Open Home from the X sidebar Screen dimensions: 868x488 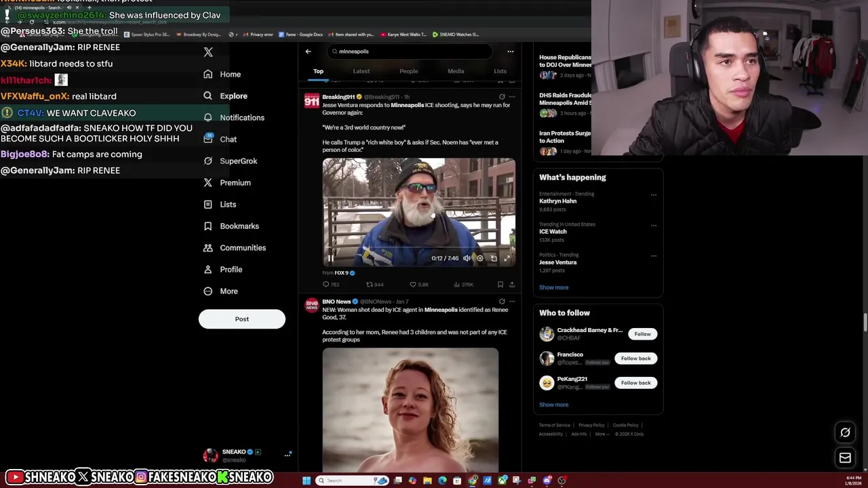pyautogui.click(x=222, y=74)
